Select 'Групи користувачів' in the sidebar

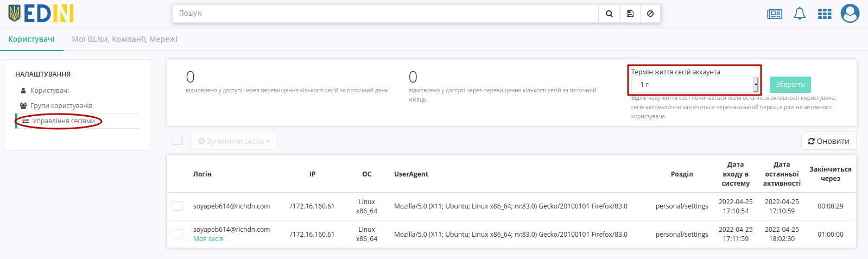tap(61, 106)
